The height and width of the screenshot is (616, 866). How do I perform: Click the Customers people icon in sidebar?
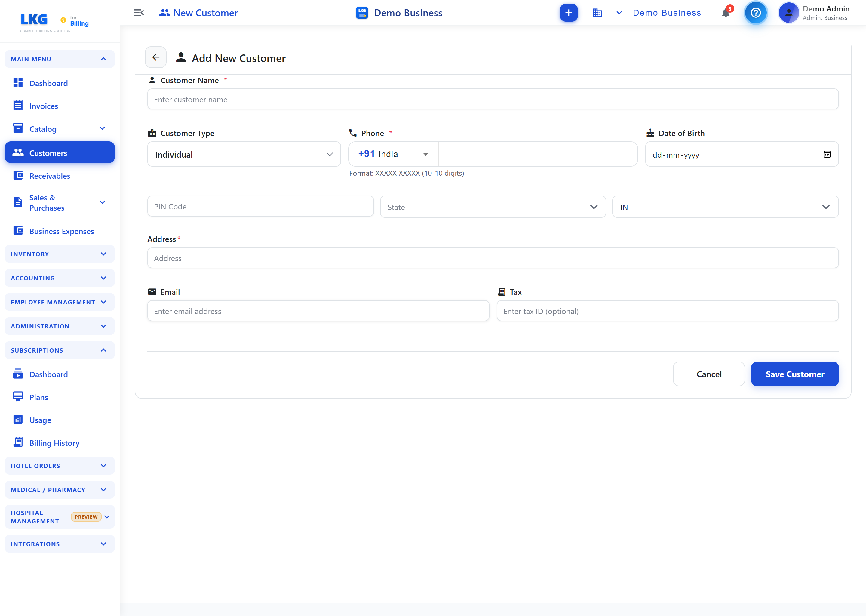coord(18,152)
